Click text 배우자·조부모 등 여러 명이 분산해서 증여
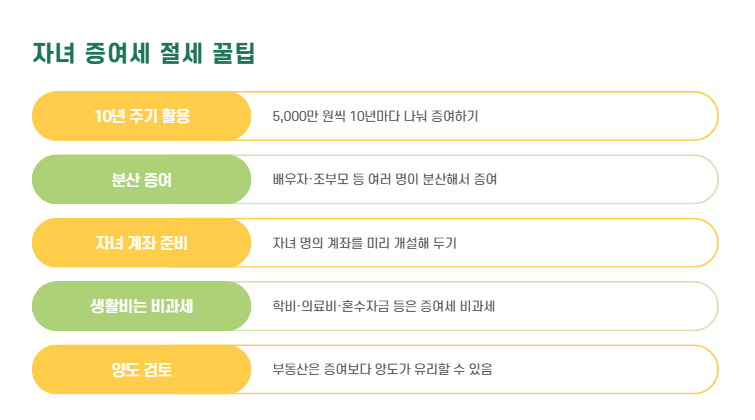Image resolution: width=755 pixels, height=420 pixels. [x=385, y=179]
